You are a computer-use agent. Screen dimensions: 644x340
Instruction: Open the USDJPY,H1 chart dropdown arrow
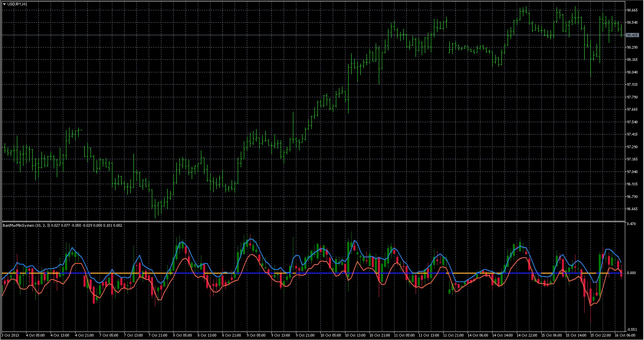[4, 4]
